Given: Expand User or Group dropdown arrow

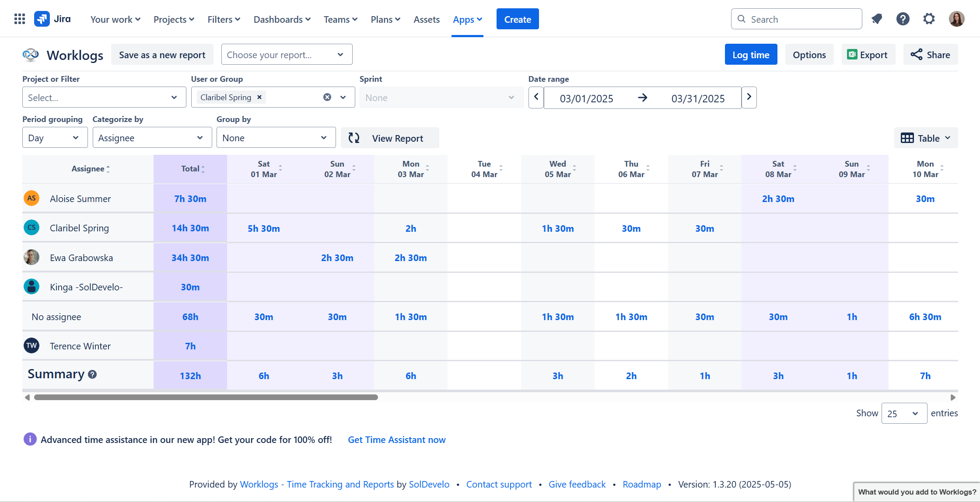Looking at the screenshot, I should (343, 97).
